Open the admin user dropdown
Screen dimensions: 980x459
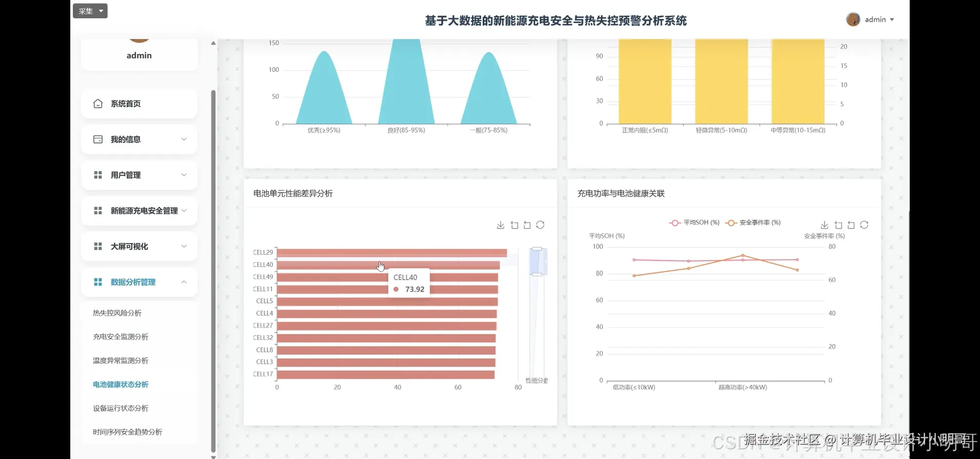pyautogui.click(x=879, y=20)
